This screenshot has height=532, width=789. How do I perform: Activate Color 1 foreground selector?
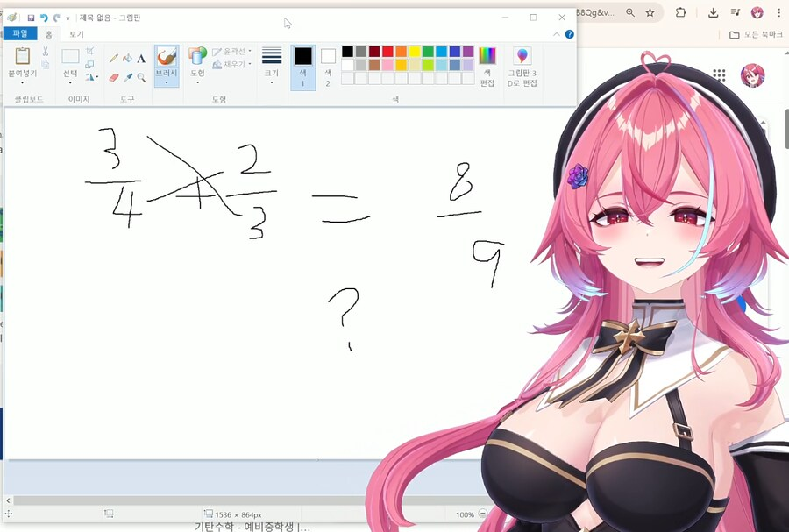pyautogui.click(x=302, y=66)
